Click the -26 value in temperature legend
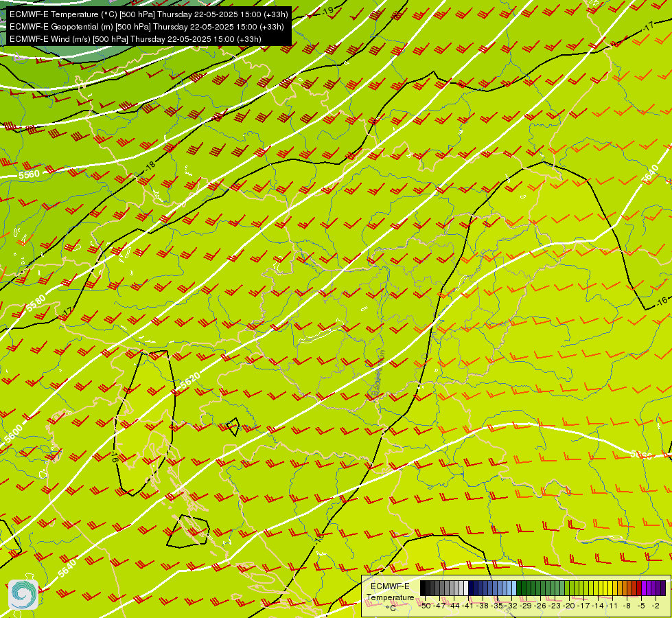Viewport: 672px width, 618px height. click(540, 606)
